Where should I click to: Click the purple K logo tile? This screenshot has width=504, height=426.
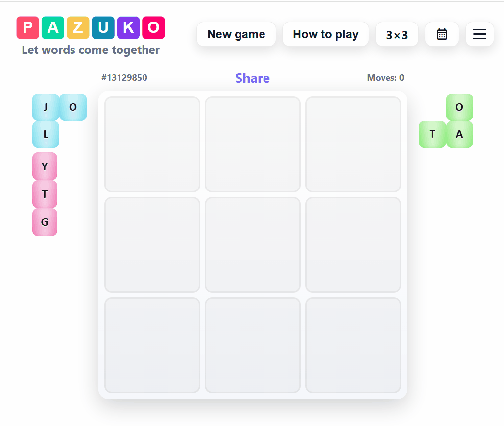[128, 28]
